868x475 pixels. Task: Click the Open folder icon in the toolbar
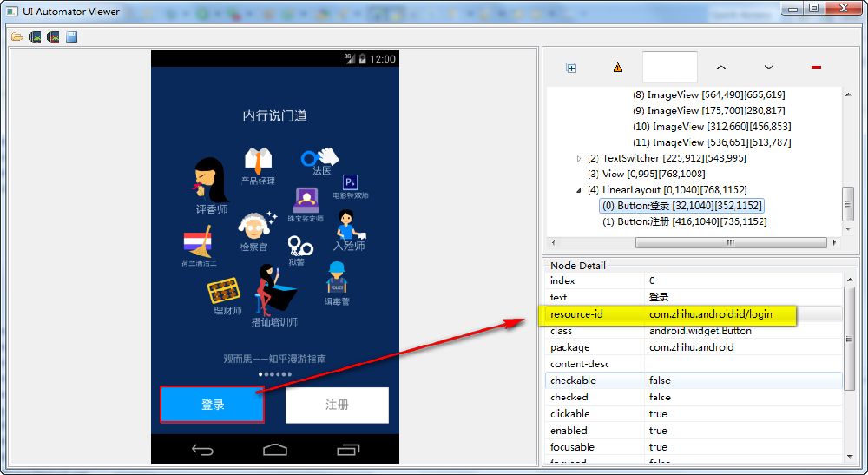[x=16, y=37]
